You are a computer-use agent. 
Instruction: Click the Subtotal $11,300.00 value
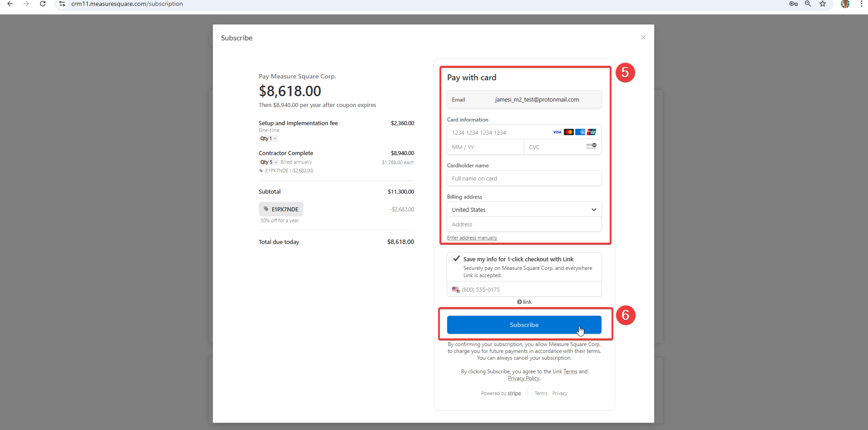tap(401, 191)
